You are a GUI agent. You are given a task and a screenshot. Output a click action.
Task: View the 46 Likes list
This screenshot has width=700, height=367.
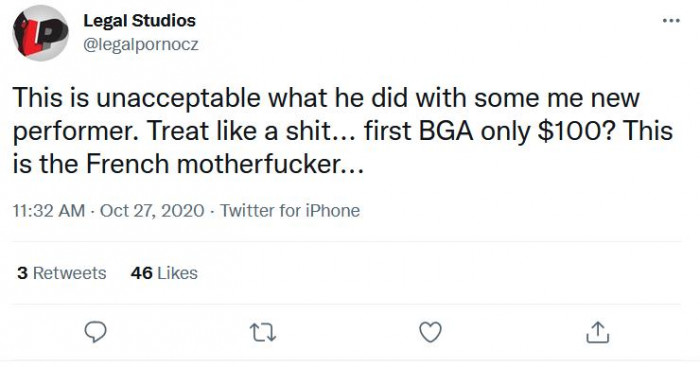tap(164, 273)
